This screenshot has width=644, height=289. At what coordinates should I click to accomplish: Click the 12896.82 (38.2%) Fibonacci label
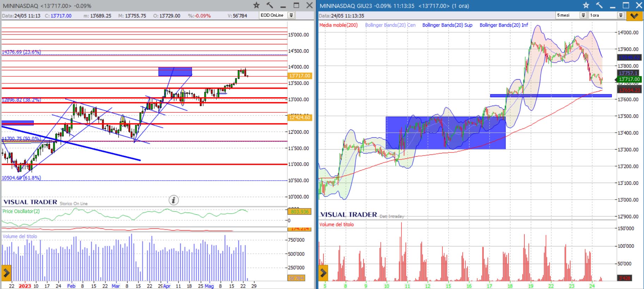[22, 100]
